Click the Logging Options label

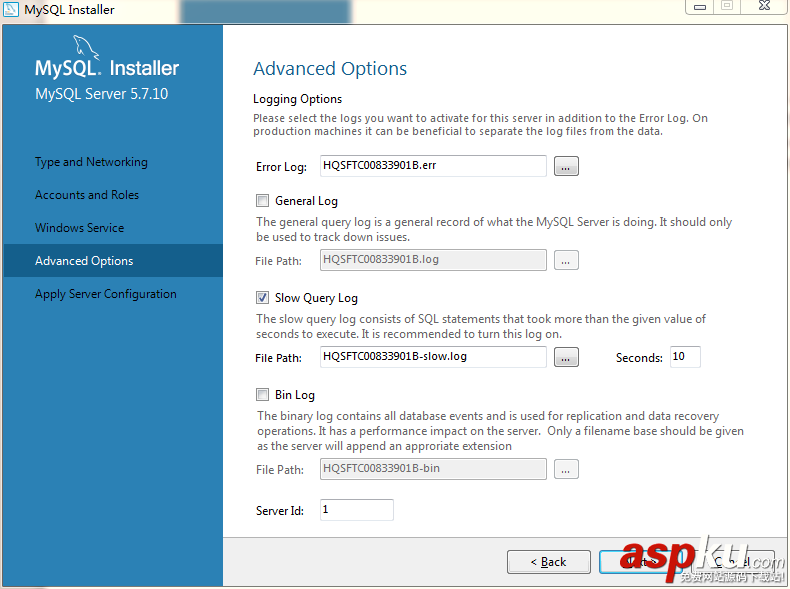(x=297, y=99)
